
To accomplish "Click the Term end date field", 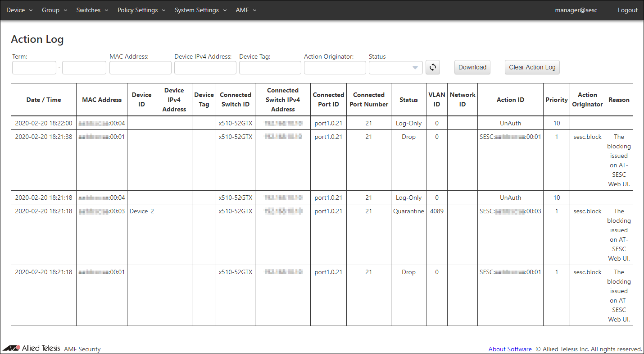I will 84,68.
